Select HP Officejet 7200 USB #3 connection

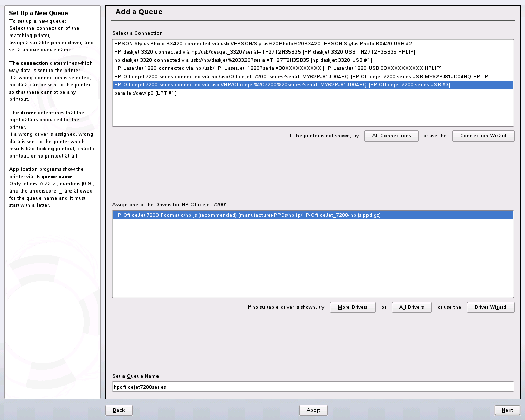282,85
